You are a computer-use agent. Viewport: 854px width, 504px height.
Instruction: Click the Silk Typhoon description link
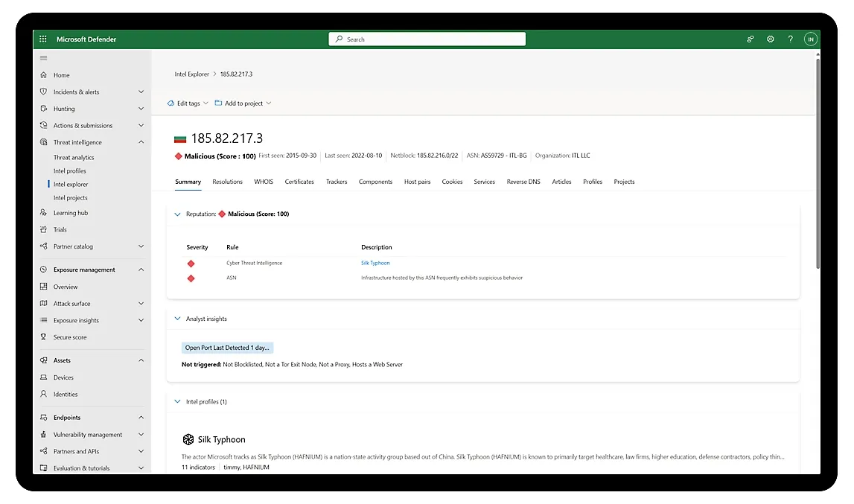(x=375, y=263)
